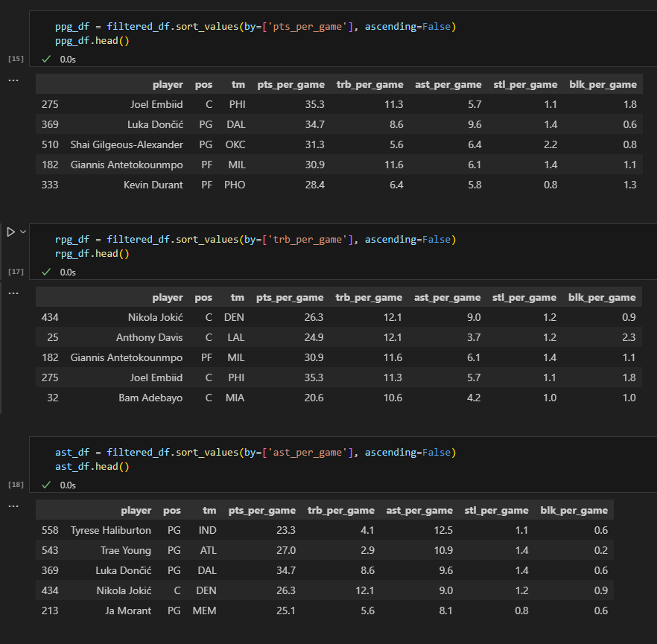Screen dimensions: 657x644
Task: Click green success checkmark of cell 17
Action: 46,272
